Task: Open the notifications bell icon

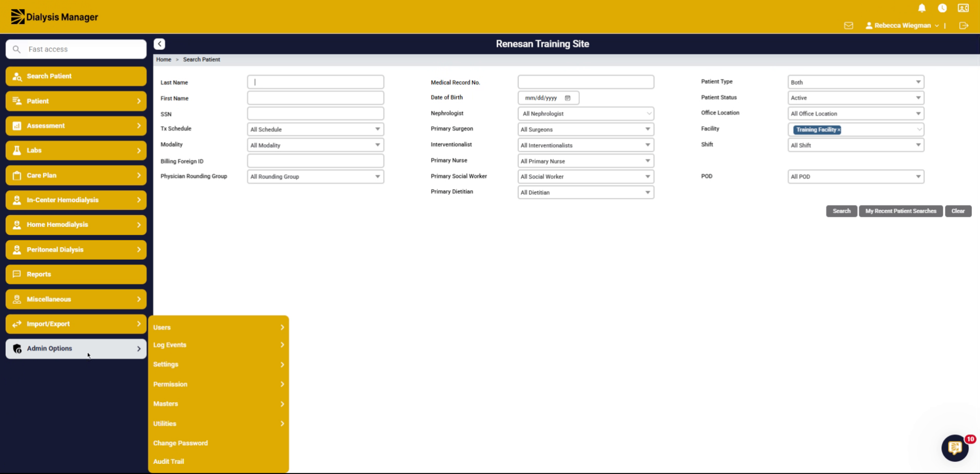Action: coord(922,8)
